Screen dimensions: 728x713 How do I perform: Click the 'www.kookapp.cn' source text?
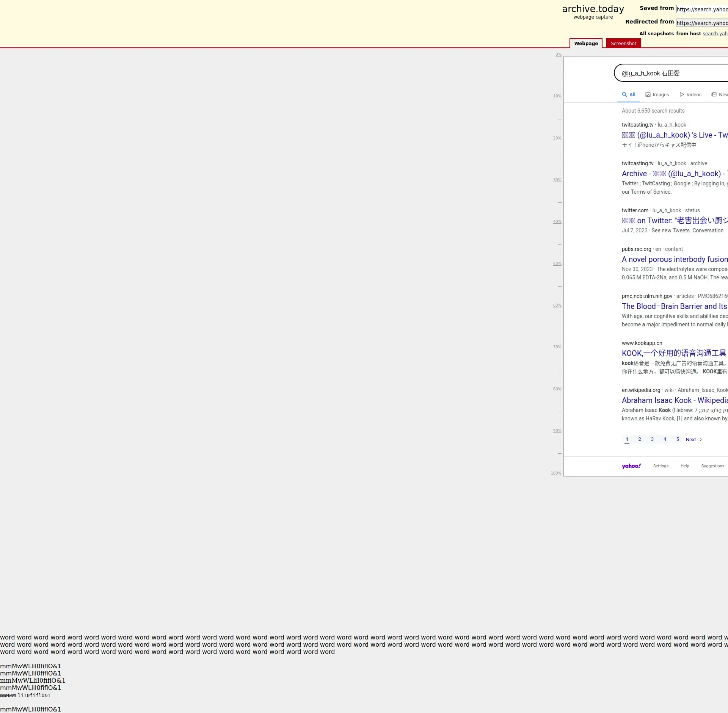point(642,343)
